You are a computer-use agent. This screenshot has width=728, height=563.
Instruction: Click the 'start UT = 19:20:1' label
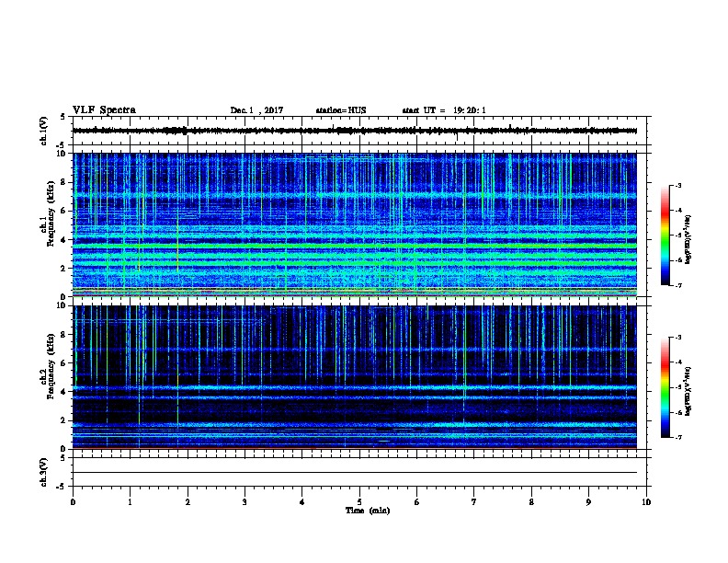pyautogui.click(x=444, y=110)
